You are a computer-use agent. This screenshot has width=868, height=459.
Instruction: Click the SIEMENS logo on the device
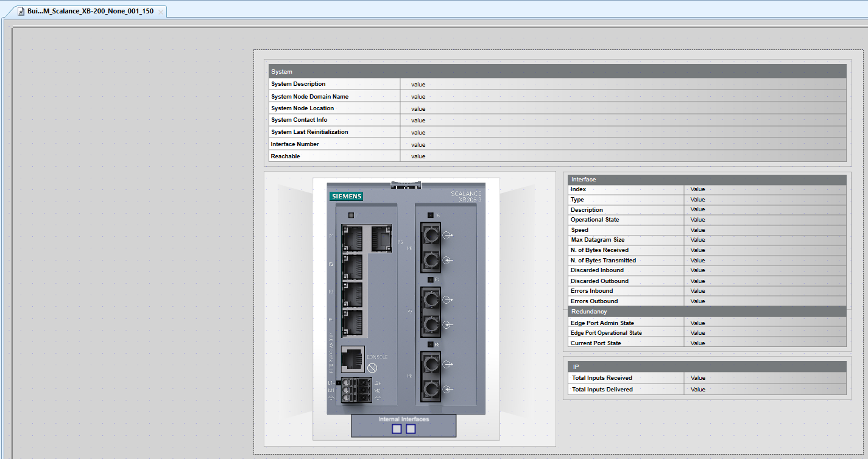coord(345,195)
